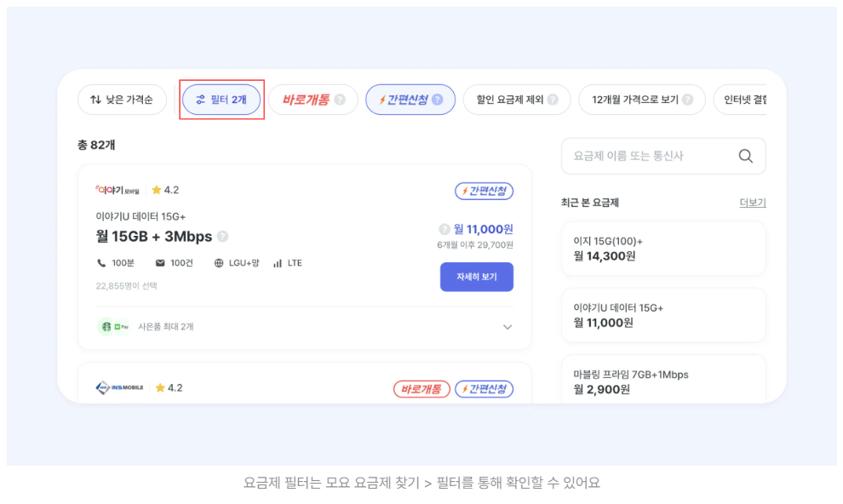Screen dimensions: 843x504
Task: Click the sort arrows icon beside 낮은 가격순
Action: pos(95,99)
